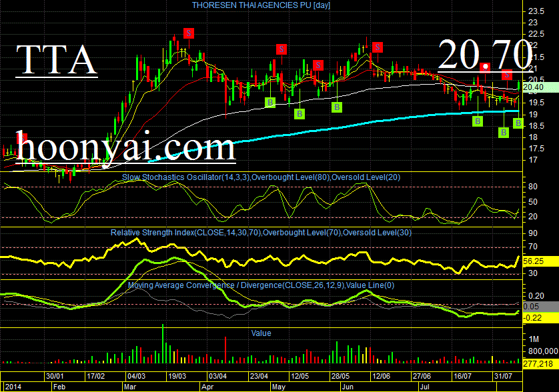This screenshot has height=392, width=559.
Task: Click the large TTA ticker symbol text
Action: tap(56, 59)
